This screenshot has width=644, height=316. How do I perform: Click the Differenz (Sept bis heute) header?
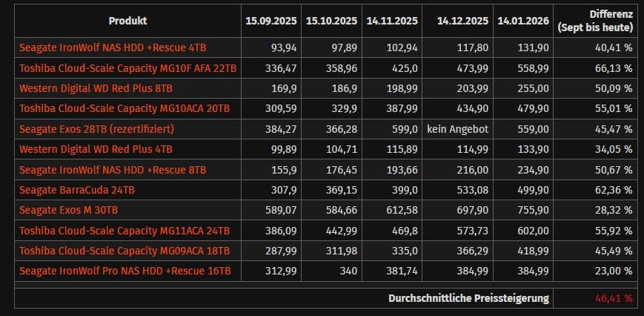597,21
